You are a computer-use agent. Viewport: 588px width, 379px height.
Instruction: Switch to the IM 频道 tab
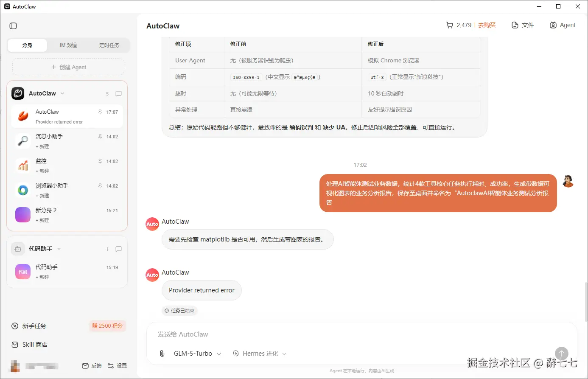tap(68, 45)
